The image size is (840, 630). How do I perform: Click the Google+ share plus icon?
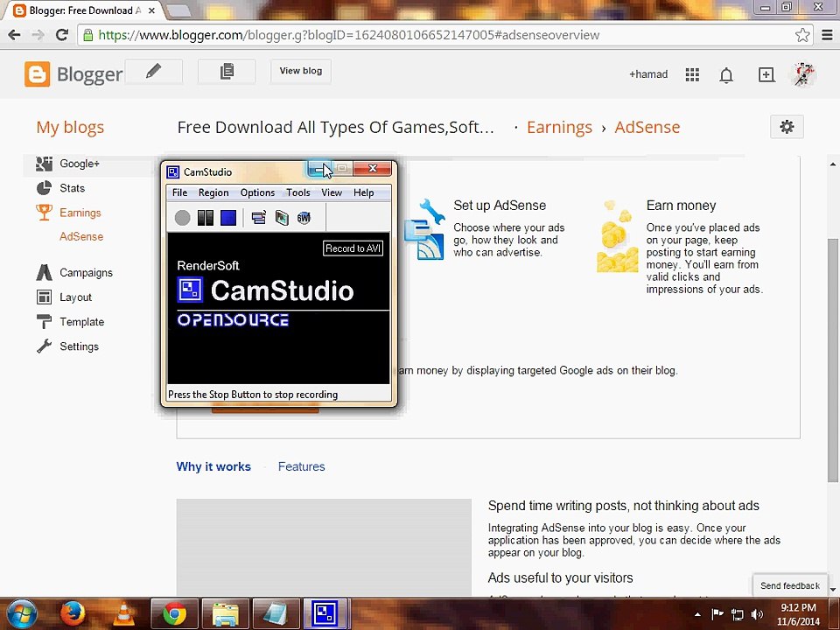click(x=766, y=74)
